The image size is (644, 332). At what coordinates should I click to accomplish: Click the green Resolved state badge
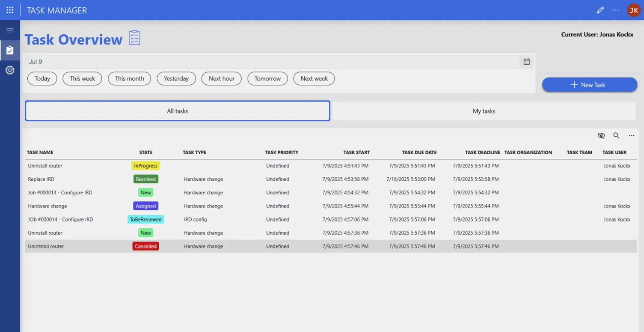pyautogui.click(x=146, y=179)
